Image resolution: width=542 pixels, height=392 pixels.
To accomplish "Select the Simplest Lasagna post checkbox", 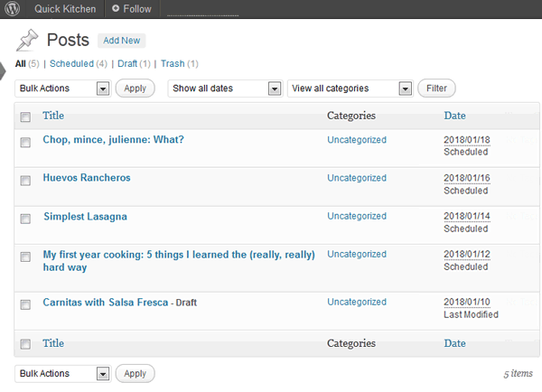I will pyautogui.click(x=25, y=219).
